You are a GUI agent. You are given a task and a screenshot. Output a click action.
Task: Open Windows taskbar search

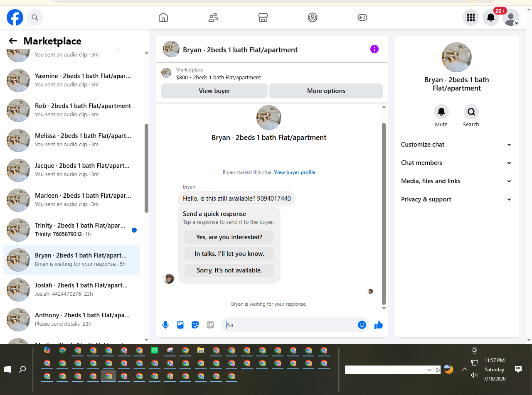23,369
